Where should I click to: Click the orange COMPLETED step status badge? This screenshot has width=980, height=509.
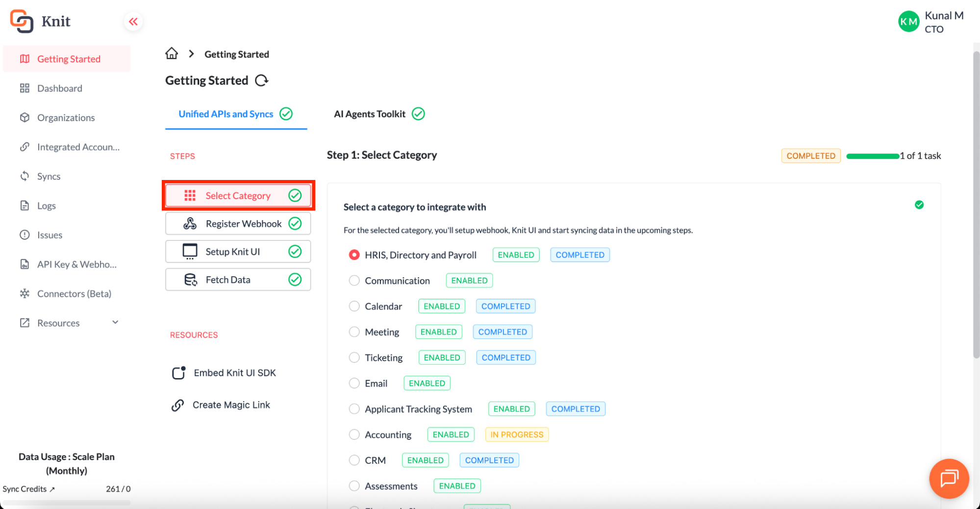pyautogui.click(x=811, y=156)
